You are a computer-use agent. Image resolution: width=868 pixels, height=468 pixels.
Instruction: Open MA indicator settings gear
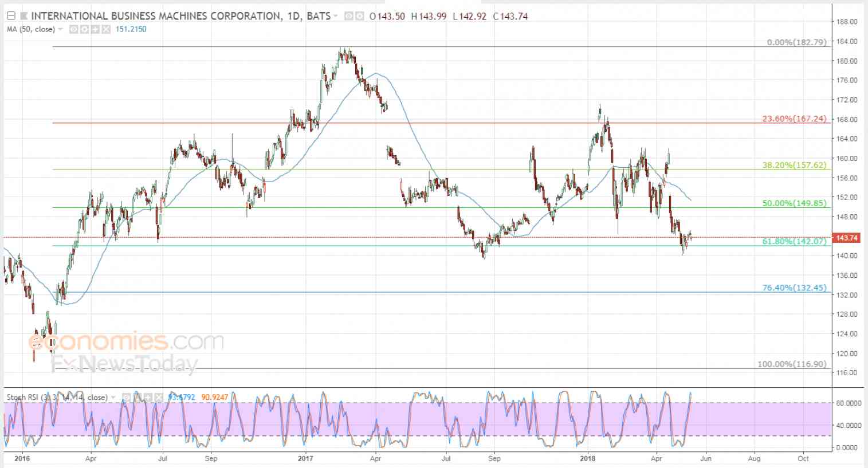[84, 29]
